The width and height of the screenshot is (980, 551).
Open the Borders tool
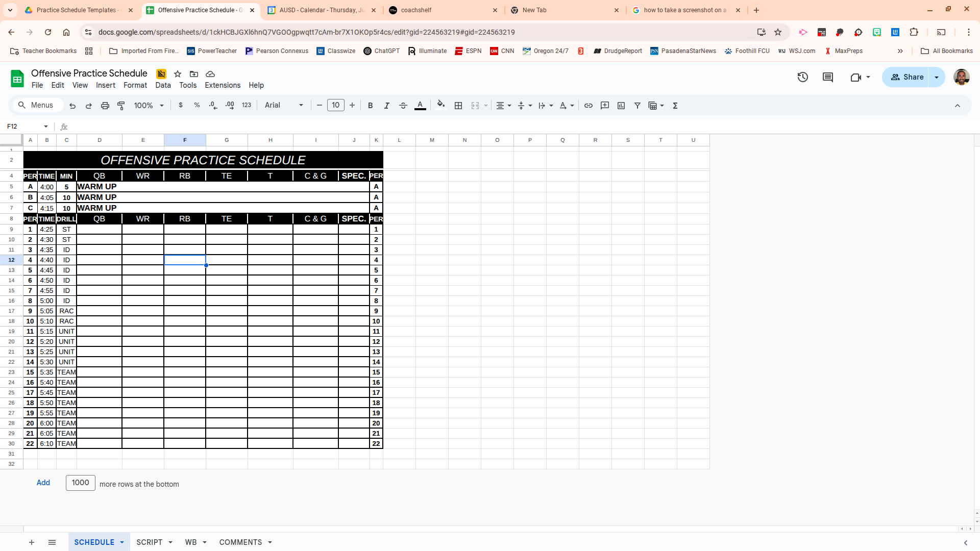tap(458, 106)
